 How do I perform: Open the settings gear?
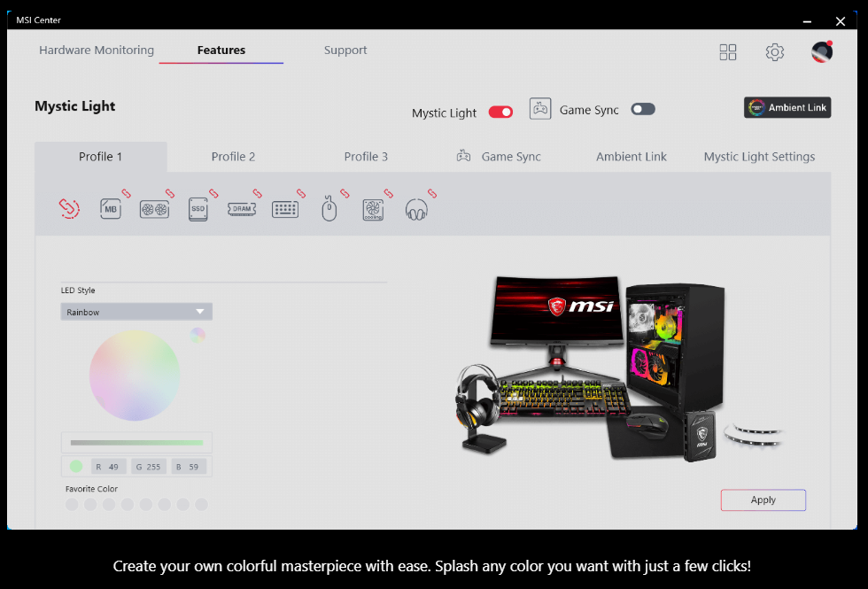775,52
